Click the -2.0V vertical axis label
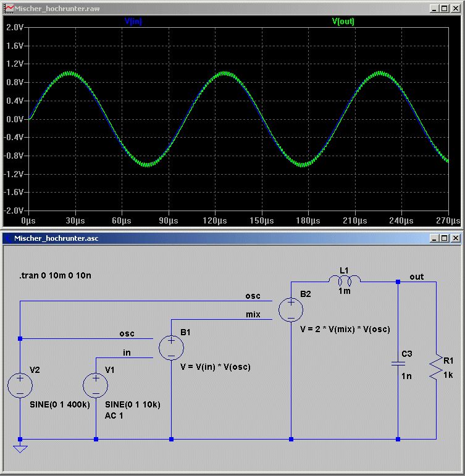The height and width of the screenshot is (476, 465). point(14,211)
